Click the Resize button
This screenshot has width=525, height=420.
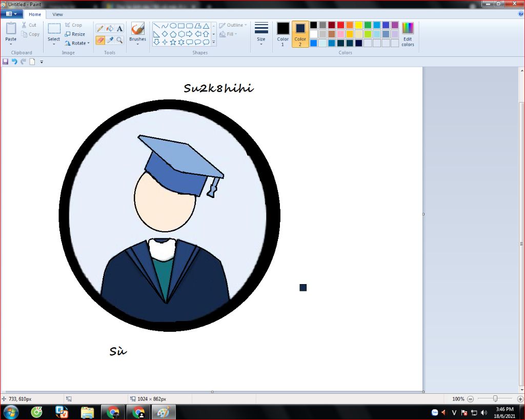75,34
